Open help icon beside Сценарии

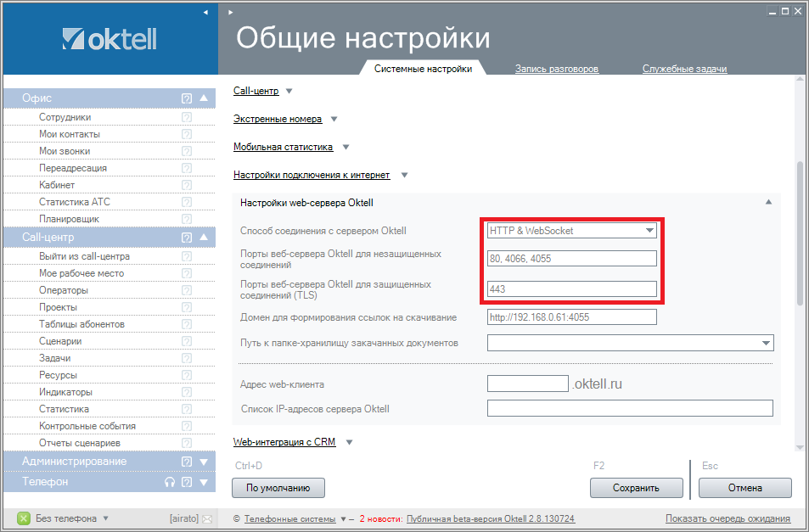[187, 341]
